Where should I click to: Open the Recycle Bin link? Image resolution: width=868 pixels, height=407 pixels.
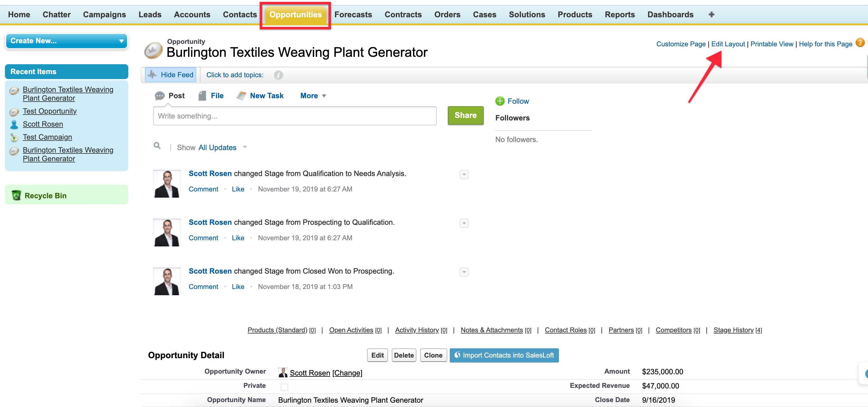pyautogui.click(x=45, y=195)
